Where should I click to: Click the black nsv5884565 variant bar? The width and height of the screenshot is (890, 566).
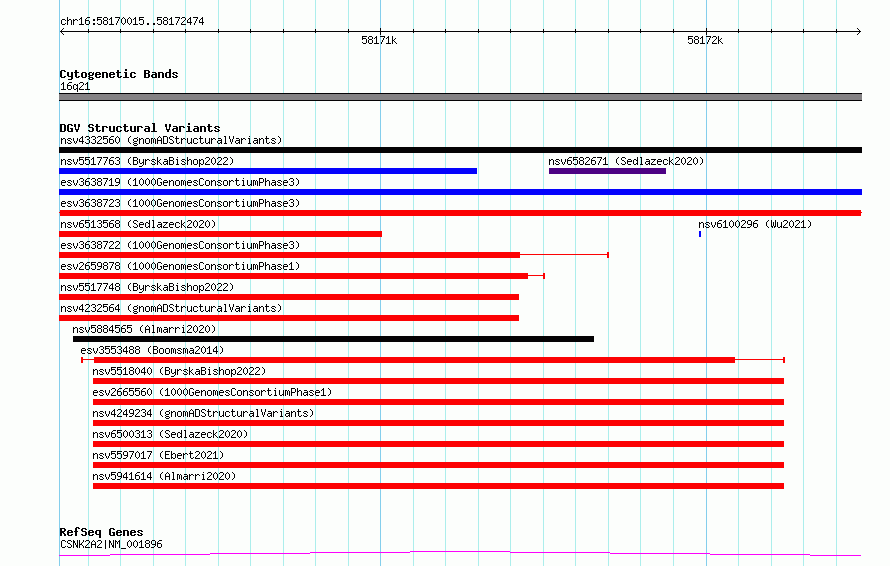[x=334, y=339]
